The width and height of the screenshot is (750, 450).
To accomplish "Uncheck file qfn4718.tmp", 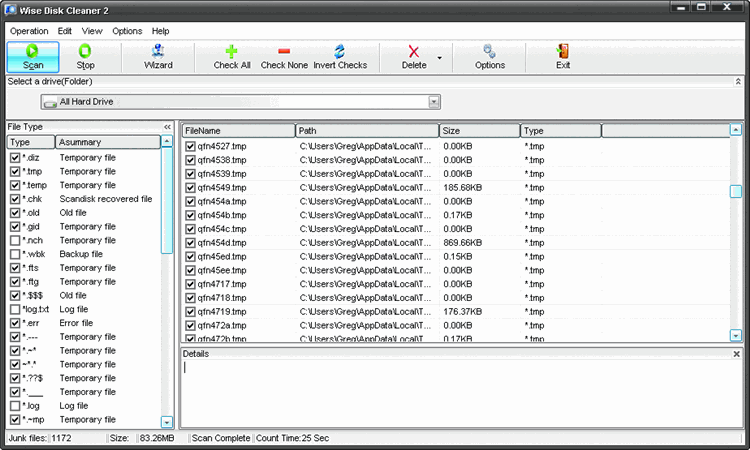I will click(x=190, y=298).
